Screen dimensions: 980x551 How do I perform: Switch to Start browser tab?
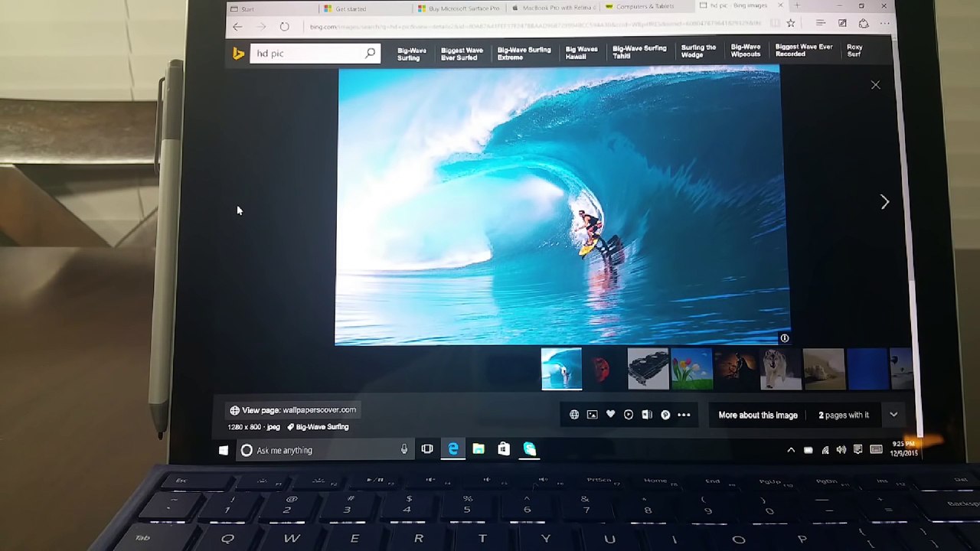(x=272, y=8)
